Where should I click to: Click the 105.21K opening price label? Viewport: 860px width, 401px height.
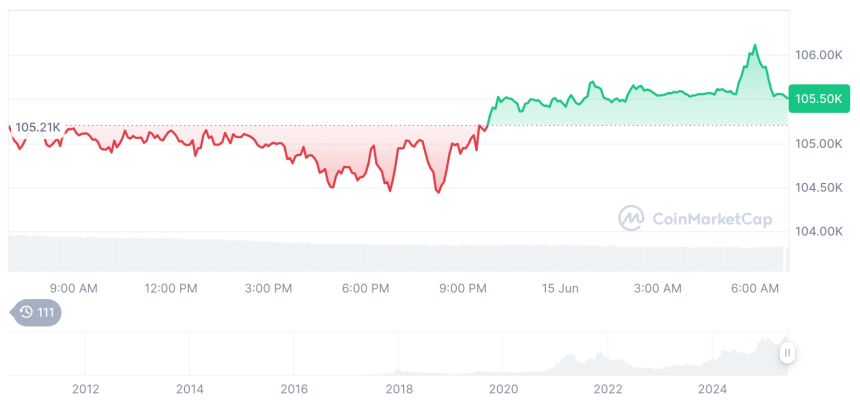(x=39, y=127)
